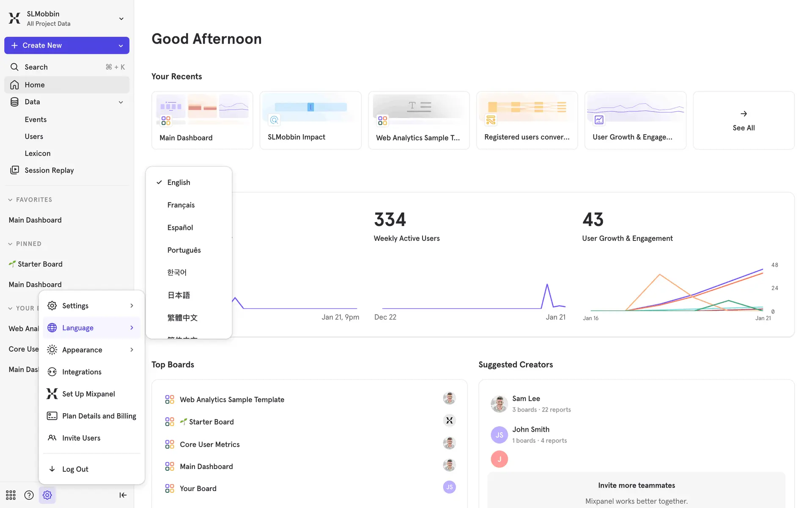Click the gear settings icon in bottom bar
Viewport: 812px width, 508px height.
[x=47, y=495]
